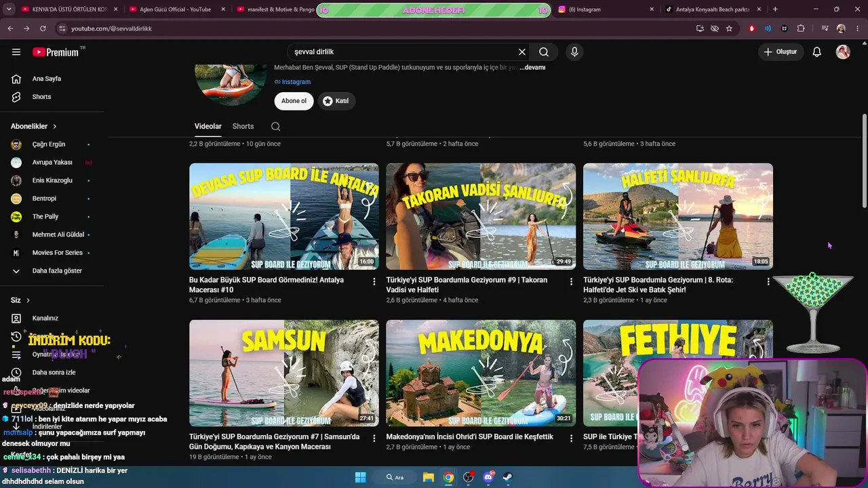Open options for the Antalya Macerası #10 video
This screenshot has height=488, width=868.
pos(374,281)
